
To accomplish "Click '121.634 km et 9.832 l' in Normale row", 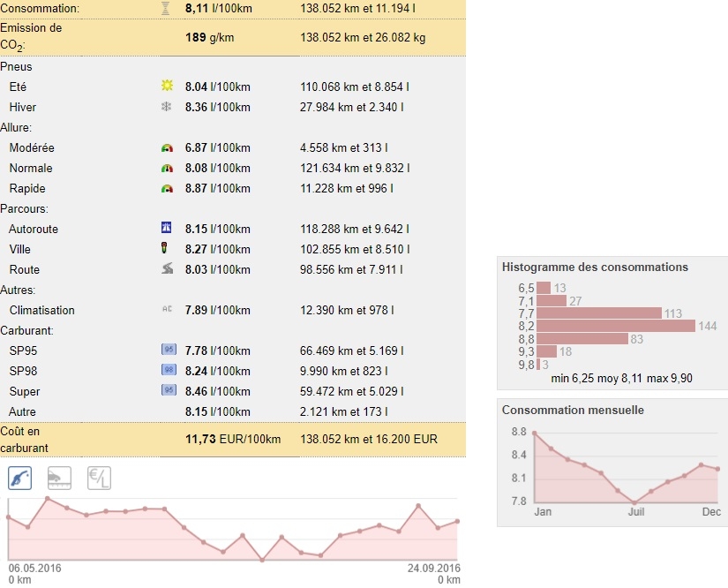I will 355,168.
